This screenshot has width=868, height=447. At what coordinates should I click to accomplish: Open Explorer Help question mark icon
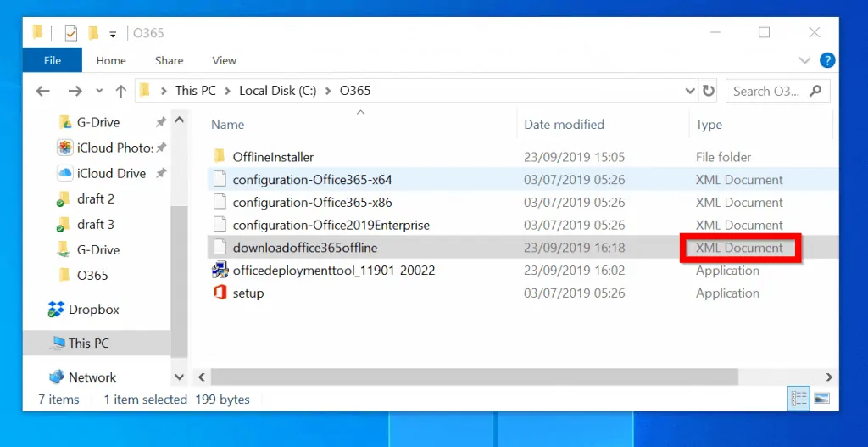point(827,60)
